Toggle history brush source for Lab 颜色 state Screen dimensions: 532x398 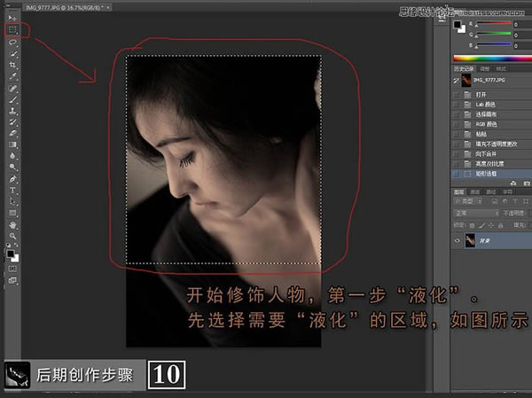pyautogui.click(x=458, y=104)
